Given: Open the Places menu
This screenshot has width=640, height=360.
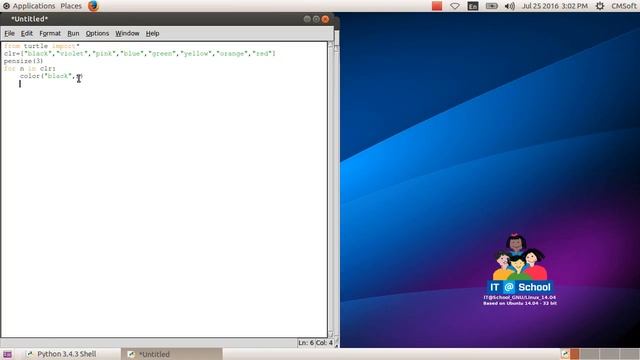Looking at the screenshot, I should (71, 6).
